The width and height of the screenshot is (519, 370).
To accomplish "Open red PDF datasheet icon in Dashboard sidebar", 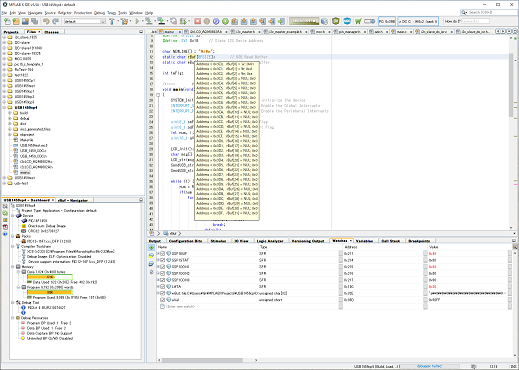I will (5, 227).
